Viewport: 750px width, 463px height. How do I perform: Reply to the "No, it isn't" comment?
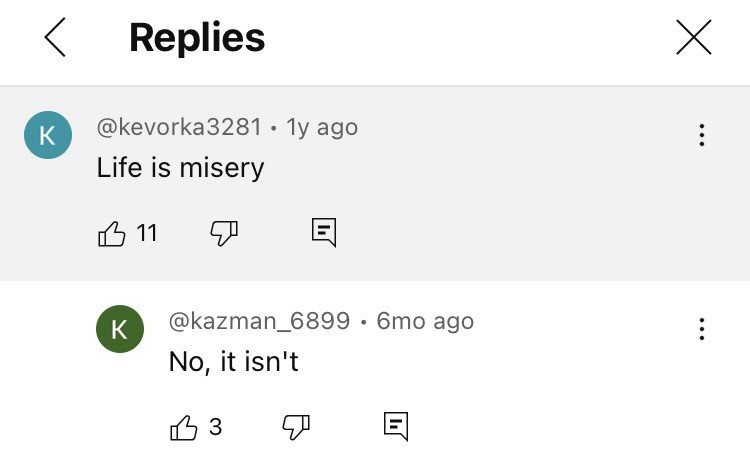(396, 427)
